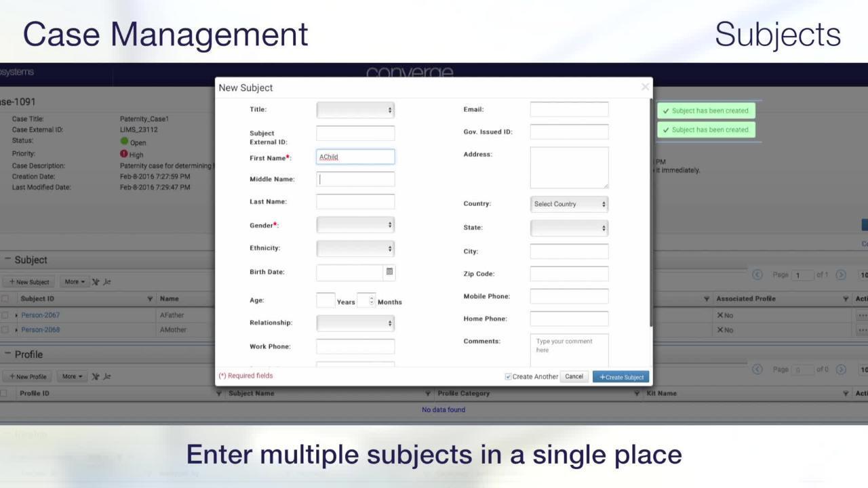Expand the Relationship dropdown

(355, 323)
